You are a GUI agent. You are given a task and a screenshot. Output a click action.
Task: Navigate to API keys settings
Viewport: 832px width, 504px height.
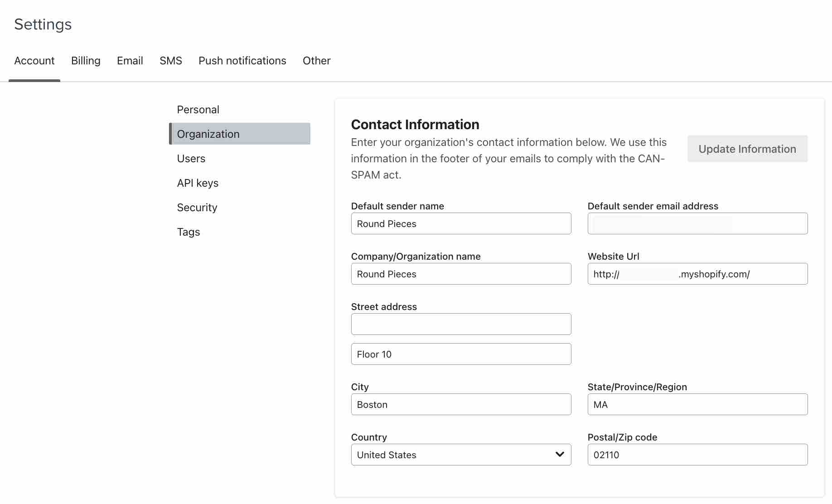(198, 183)
